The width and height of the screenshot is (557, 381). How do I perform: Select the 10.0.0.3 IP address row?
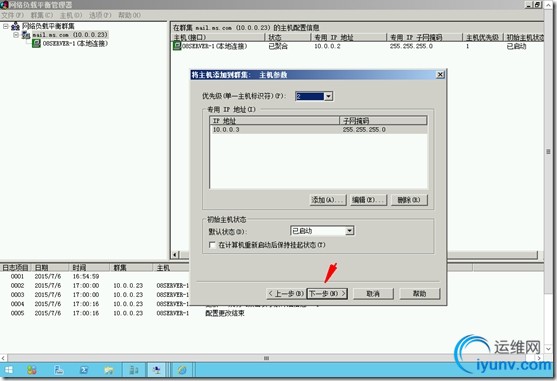pos(319,130)
